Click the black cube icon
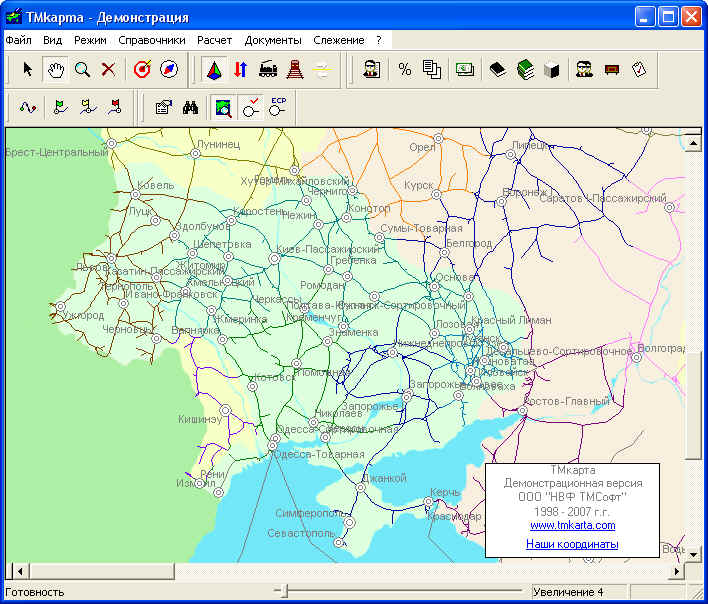 point(551,70)
